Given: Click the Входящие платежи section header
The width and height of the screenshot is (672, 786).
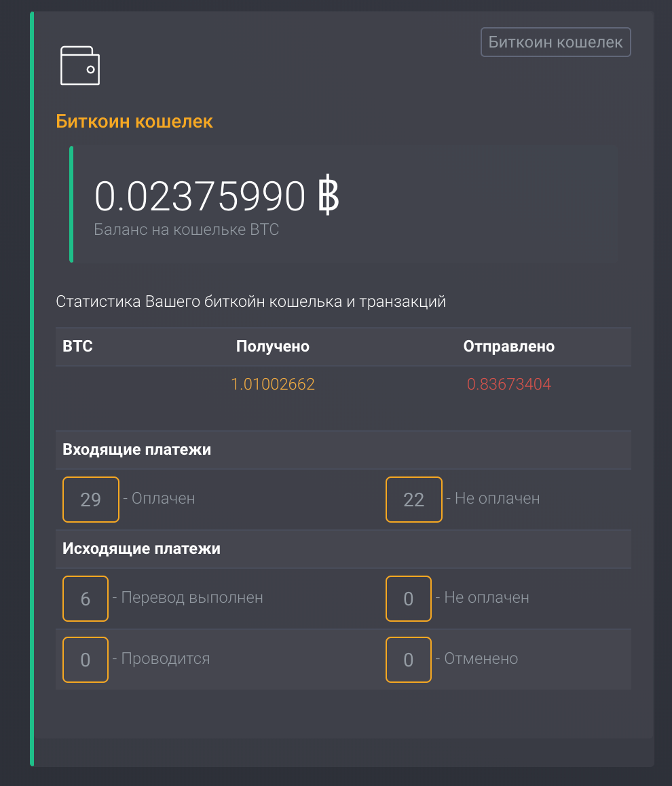Looking at the screenshot, I should pos(136,450).
